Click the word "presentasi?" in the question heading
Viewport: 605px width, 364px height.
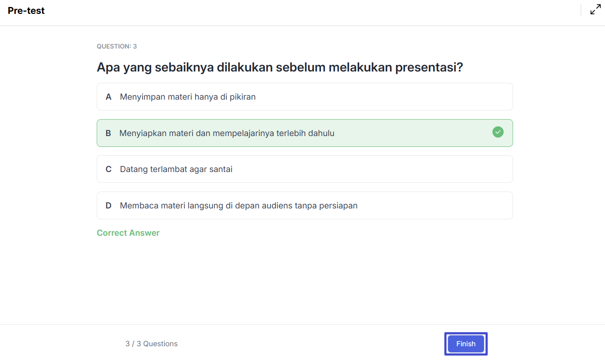pyautogui.click(x=429, y=68)
